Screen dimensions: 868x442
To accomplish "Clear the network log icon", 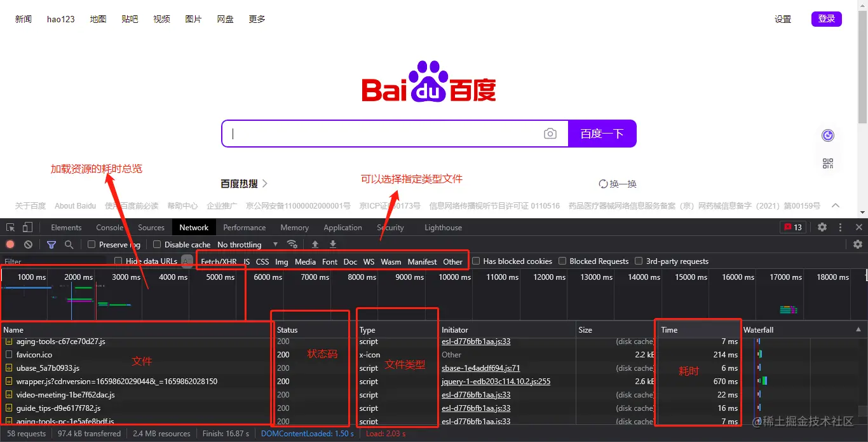I will pyautogui.click(x=28, y=244).
